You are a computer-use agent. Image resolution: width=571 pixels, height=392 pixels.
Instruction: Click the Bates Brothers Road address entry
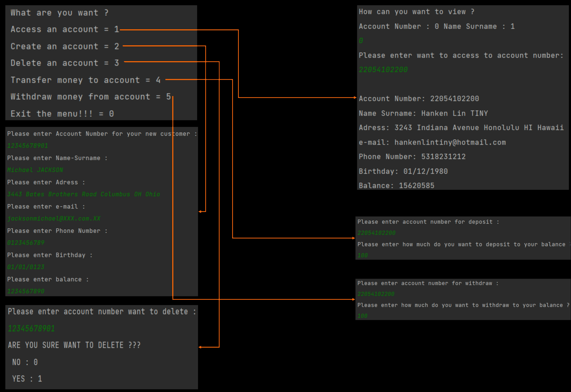tap(84, 194)
